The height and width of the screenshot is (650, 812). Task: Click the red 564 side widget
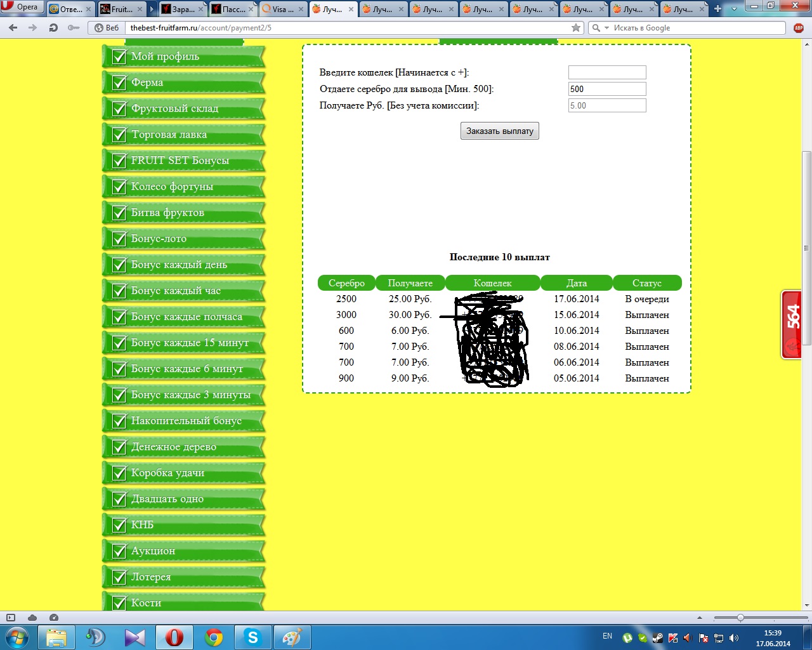792,325
